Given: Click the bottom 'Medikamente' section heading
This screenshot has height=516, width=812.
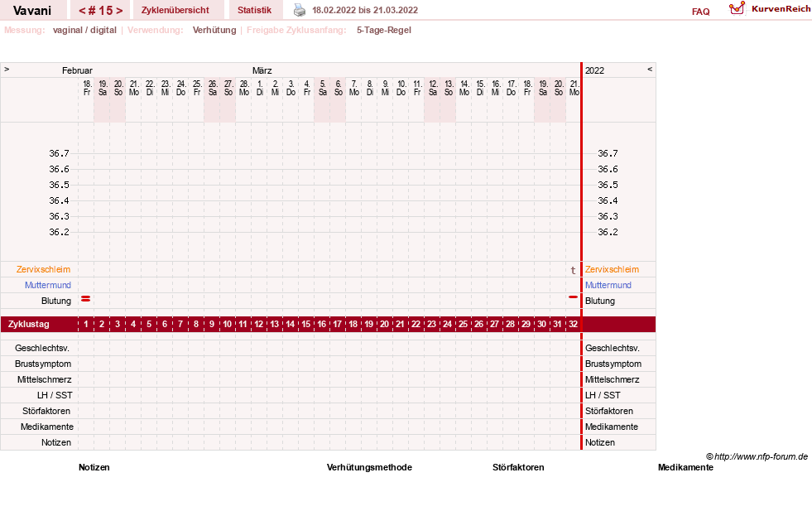Looking at the screenshot, I should pos(685,467).
